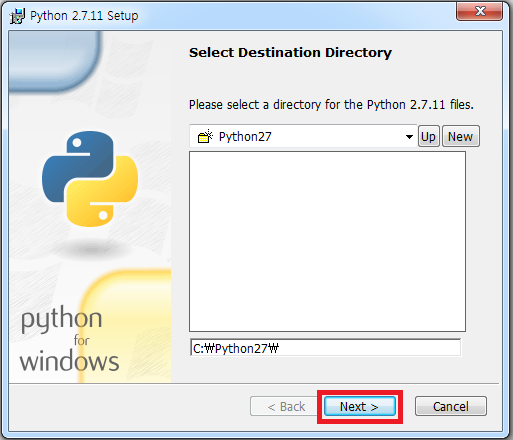This screenshot has height=440, width=513.
Task: Click the installer icon in the title bar
Action: click(17, 16)
